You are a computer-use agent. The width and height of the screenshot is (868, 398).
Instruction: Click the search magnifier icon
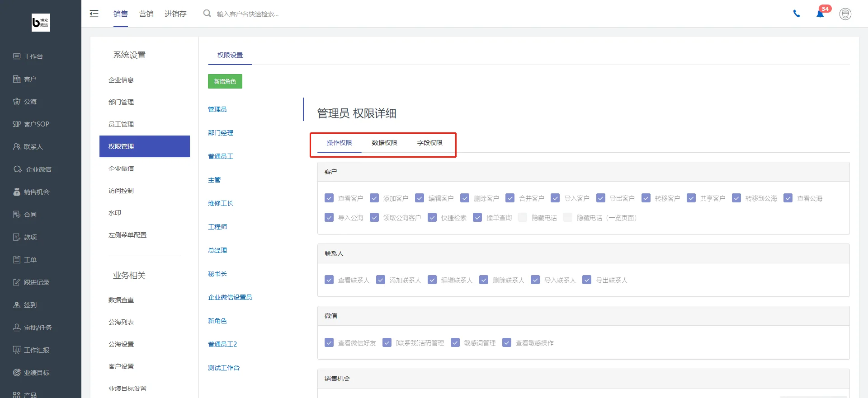click(x=207, y=14)
